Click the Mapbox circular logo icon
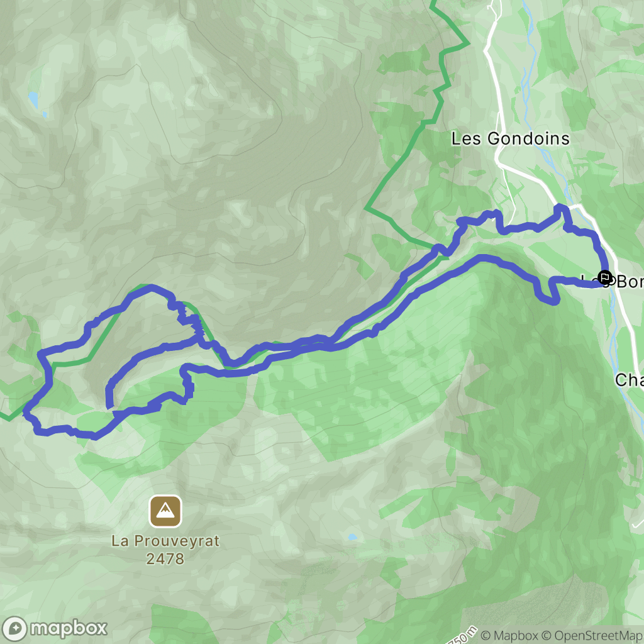 pos(14,629)
